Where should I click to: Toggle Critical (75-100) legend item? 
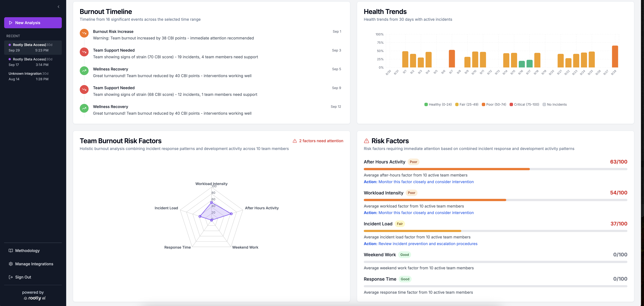[524, 105]
